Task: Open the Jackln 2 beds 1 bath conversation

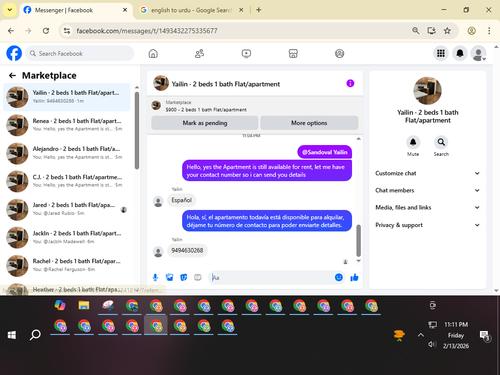Action: (x=67, y=237)
